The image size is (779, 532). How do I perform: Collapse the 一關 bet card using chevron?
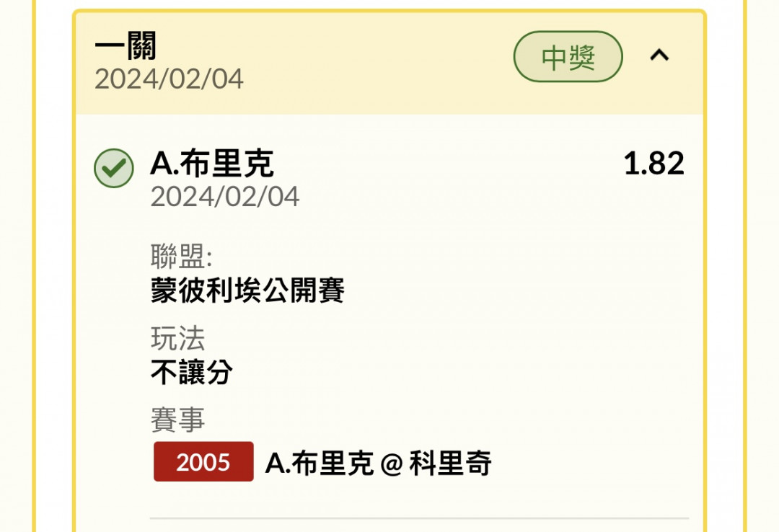point(659,55)
